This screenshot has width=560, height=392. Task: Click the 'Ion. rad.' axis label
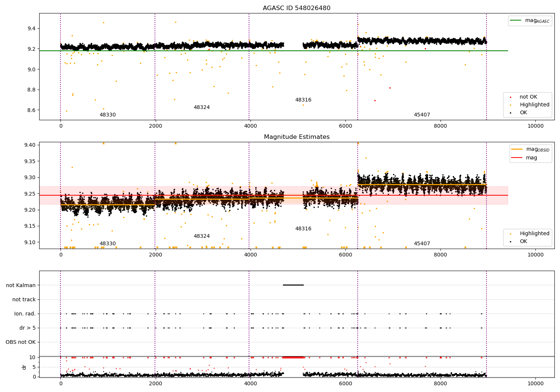tap(25, 314)
